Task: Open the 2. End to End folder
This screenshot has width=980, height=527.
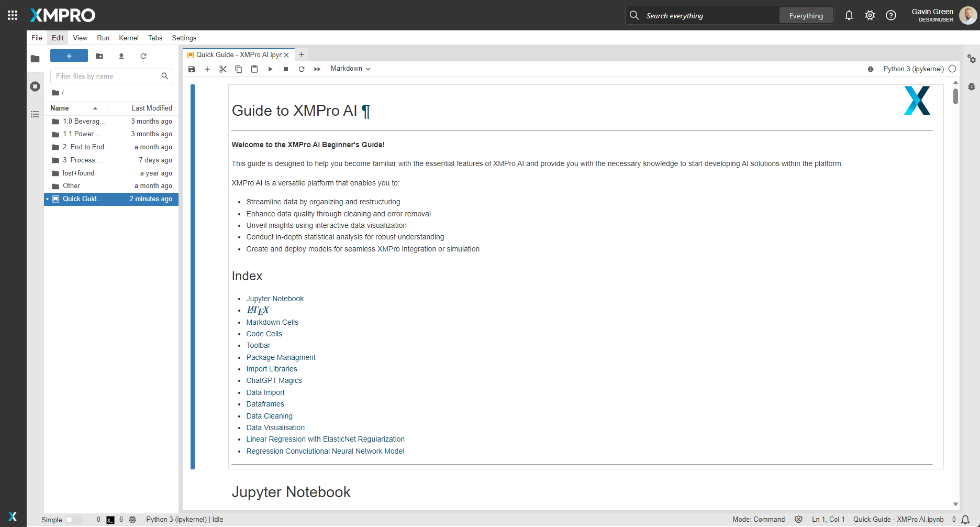Action: click(112, 147)
